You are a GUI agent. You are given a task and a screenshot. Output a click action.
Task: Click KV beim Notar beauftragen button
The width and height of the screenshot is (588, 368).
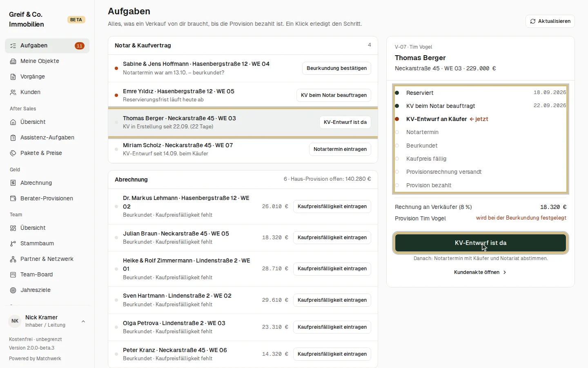[x=334, y=95]
